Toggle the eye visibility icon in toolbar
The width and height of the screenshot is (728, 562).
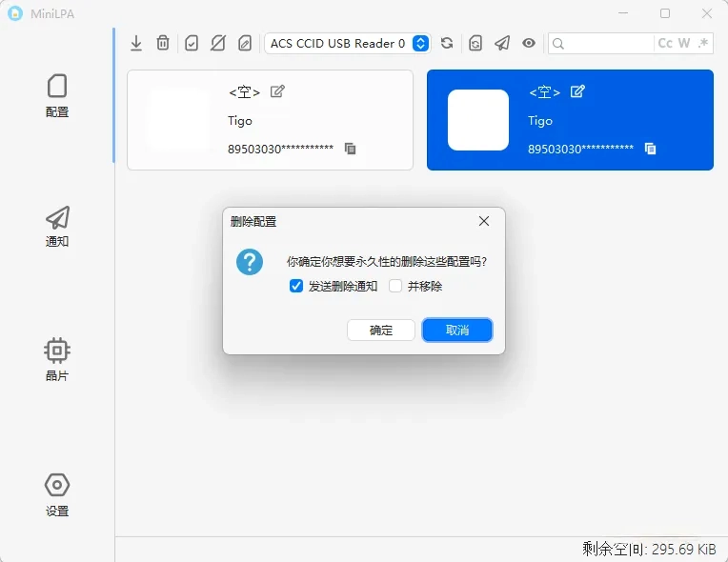pos(528,43)
